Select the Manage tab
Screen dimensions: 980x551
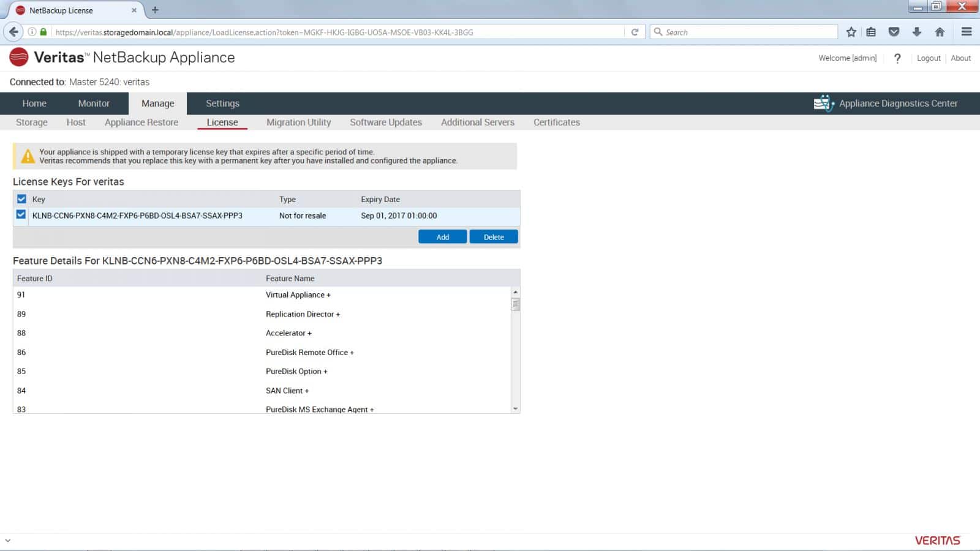(157, 103)
